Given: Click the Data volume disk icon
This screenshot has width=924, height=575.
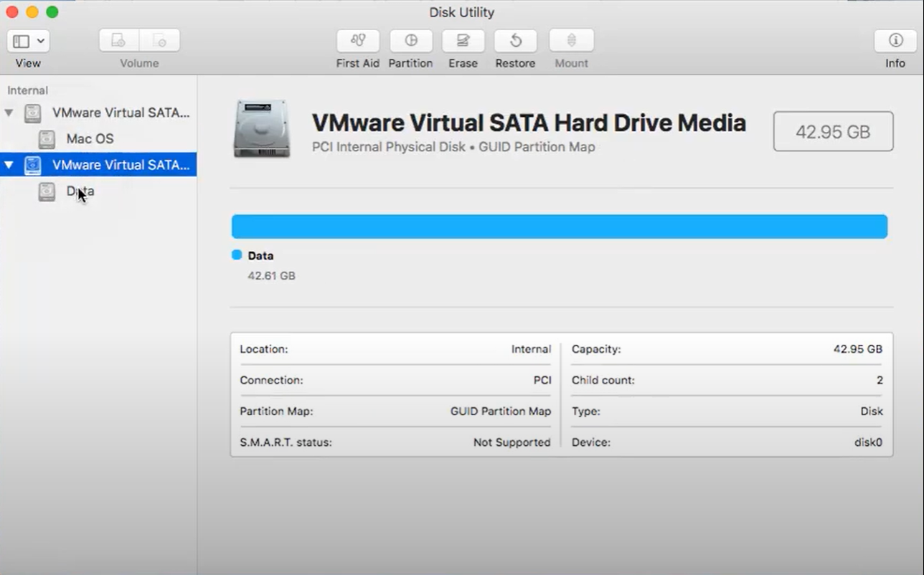Looking at the screenshot, I should tap(47, 191).
